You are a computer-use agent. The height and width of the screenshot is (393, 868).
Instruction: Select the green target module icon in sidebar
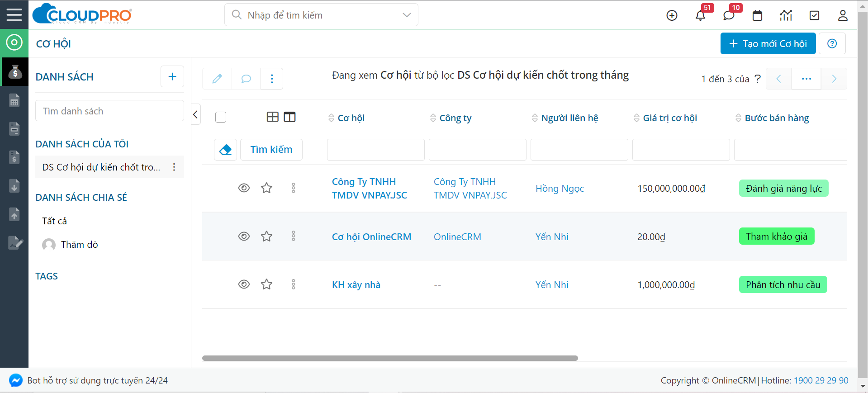[x=14, y=43]
